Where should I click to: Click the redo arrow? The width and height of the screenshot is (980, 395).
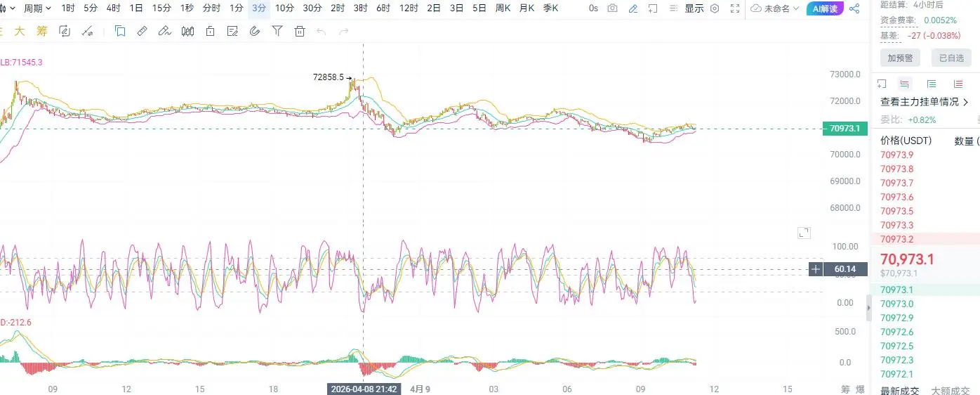(x=344, y=31)
